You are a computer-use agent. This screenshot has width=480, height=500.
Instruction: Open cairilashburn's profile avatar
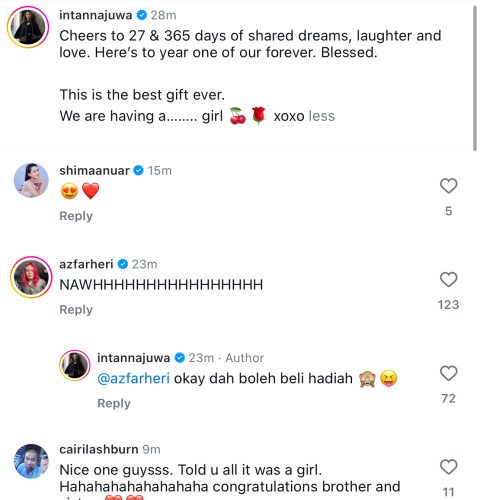click(x=31, y=461)
